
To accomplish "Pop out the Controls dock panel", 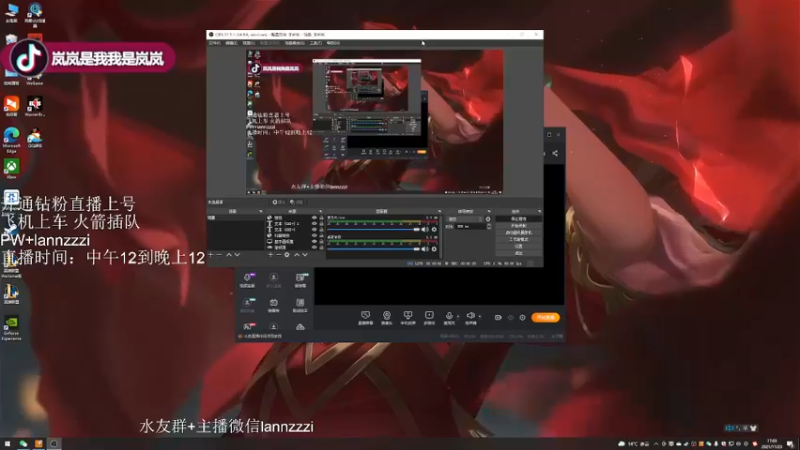I will click(540, 211).
